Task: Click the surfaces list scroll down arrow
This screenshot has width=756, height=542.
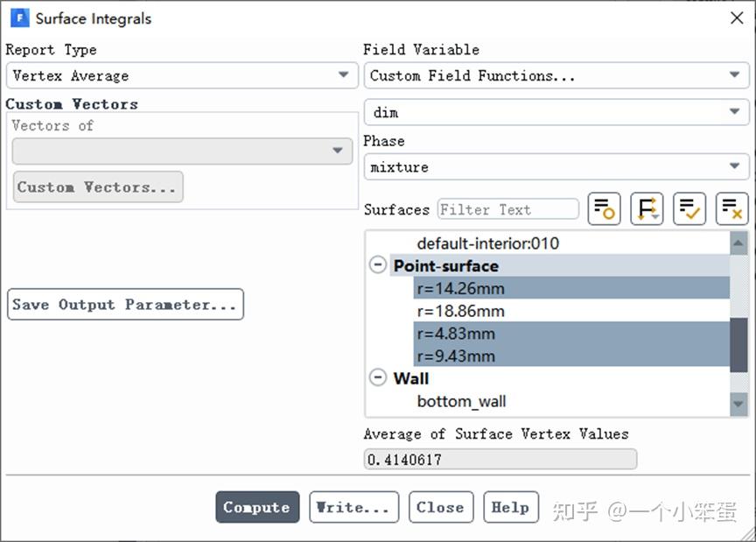Action: pyautogui.click(x=738, y=404)
